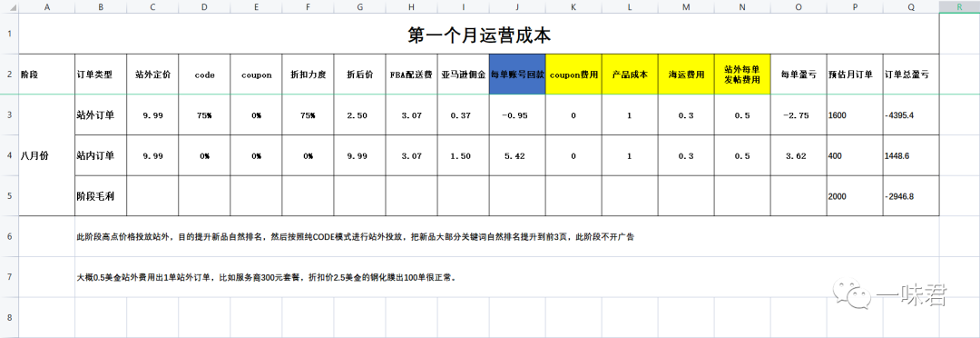
Task: Select the 站内订单 cell
Action: (101, 156)
